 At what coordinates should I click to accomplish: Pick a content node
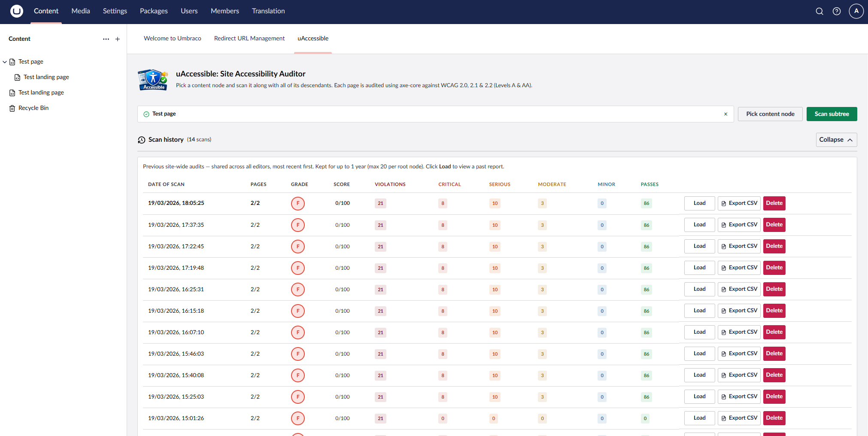[770, 114]
